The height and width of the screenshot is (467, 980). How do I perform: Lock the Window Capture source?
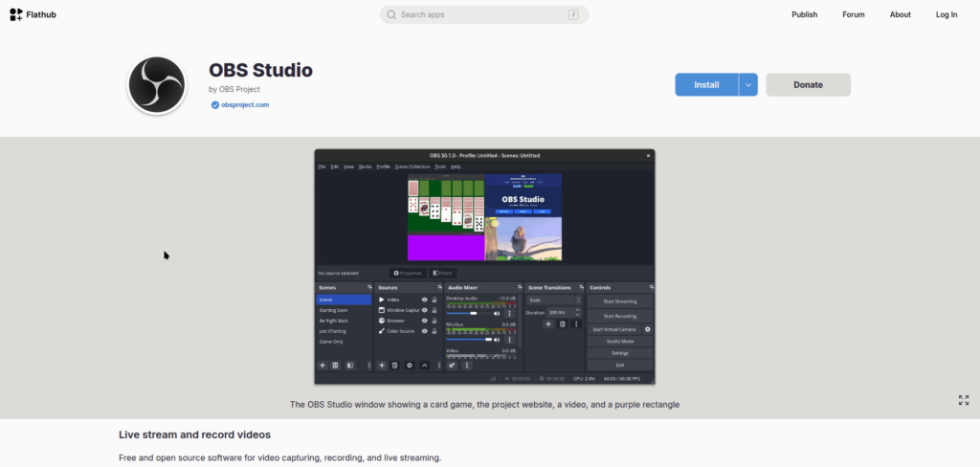(434, 310)
